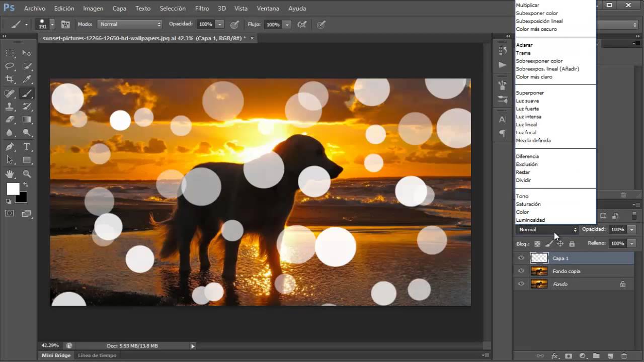The height and width of the screenshot is (362, 644).
Task: Select the Crop tool
Action: [x=10, y=79]
